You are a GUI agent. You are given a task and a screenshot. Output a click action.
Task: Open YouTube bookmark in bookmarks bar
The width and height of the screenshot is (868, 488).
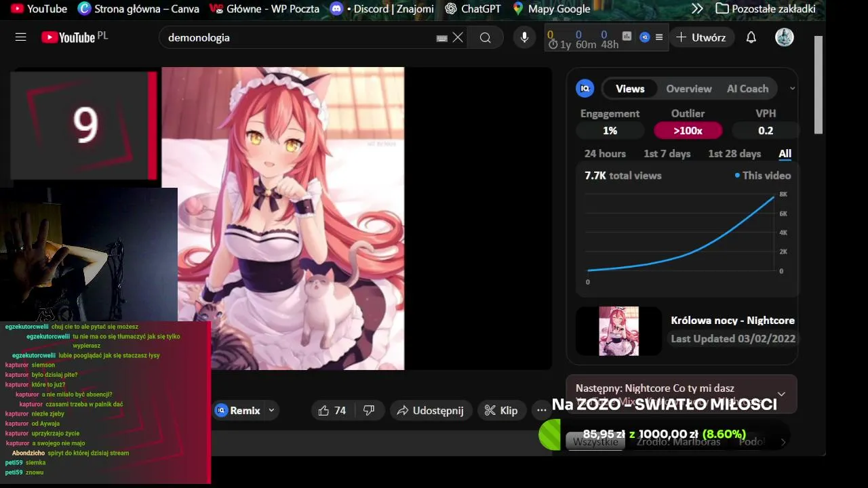pos(39,9)
